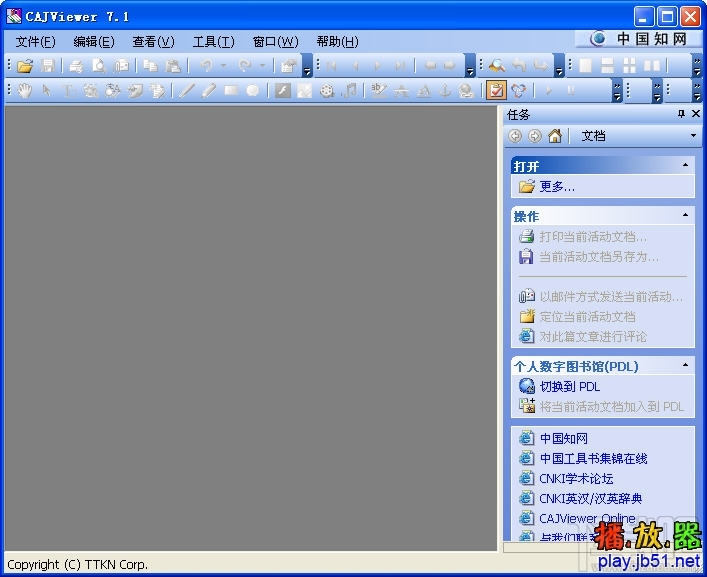This screenshot has width=707, height=577.
Task: Click the Open file folder toolbar icon
Action: [x=25, y=66]
